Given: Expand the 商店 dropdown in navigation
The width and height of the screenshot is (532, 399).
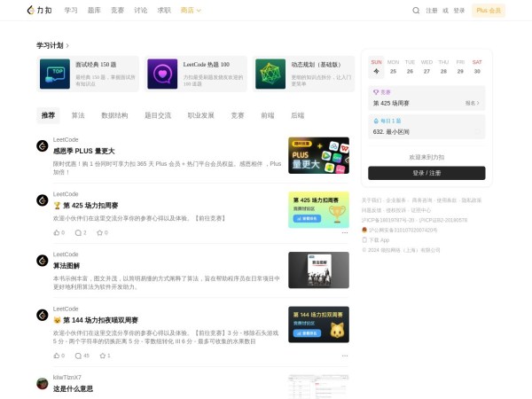Looking at the screenshot, I should pos(191,11).
